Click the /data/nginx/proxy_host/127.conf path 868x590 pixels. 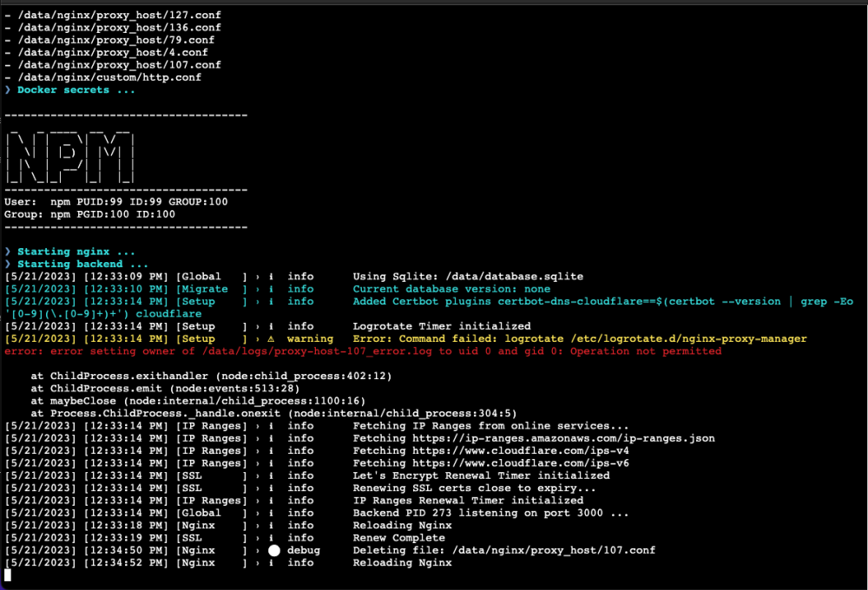[x=119, y=15]
